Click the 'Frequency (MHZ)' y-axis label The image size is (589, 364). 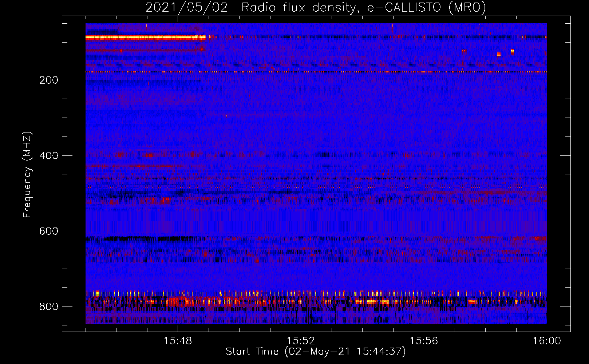[27, 174]
